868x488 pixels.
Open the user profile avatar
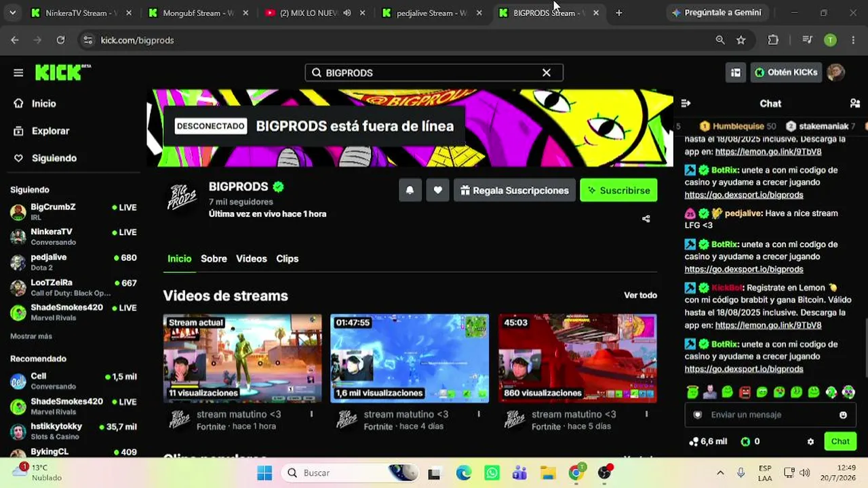[x=836, y=73]
